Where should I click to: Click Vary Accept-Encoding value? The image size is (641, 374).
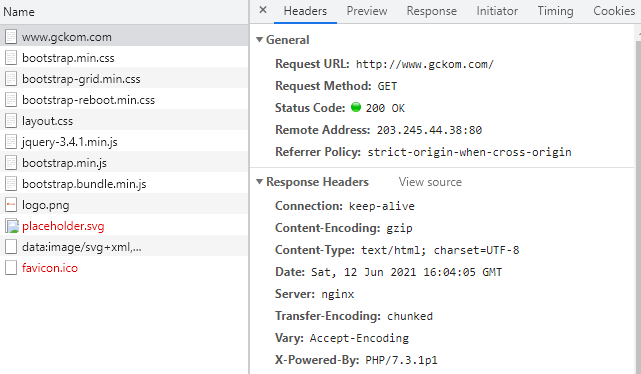359,338
